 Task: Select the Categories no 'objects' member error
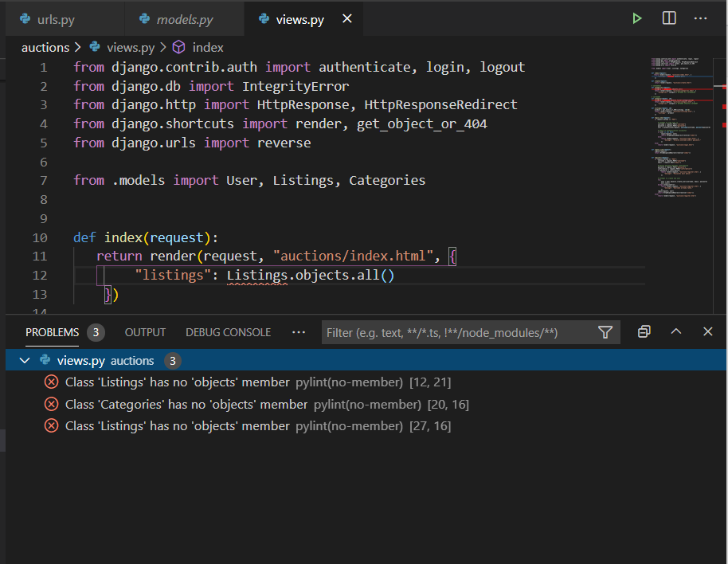(186, 405)
